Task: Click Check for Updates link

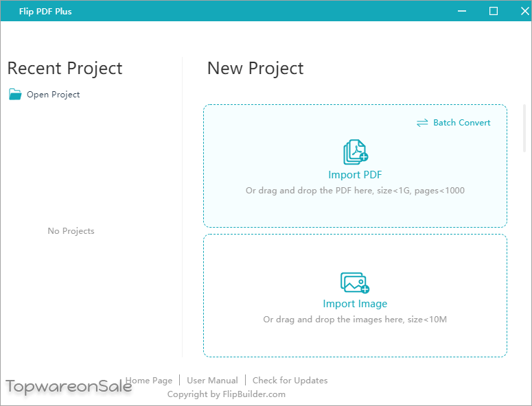Action: click(x=290, y=381)
